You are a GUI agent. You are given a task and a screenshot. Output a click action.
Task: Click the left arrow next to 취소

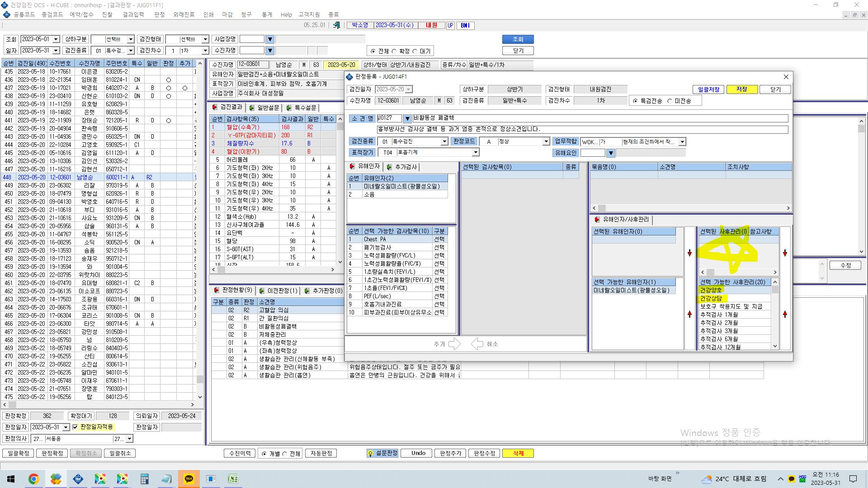pos(477,344)
